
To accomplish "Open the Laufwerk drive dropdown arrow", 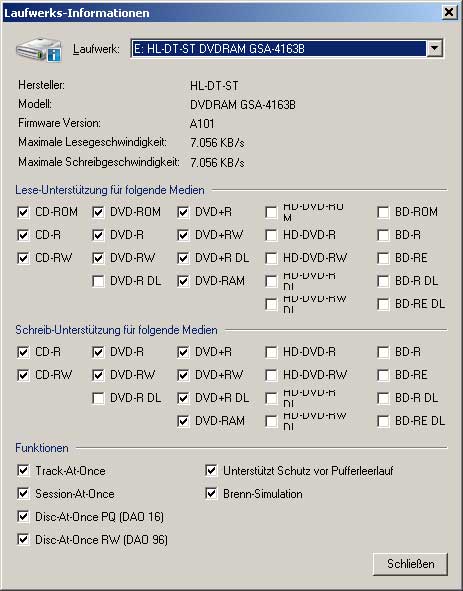I will (x=434, y=48).
